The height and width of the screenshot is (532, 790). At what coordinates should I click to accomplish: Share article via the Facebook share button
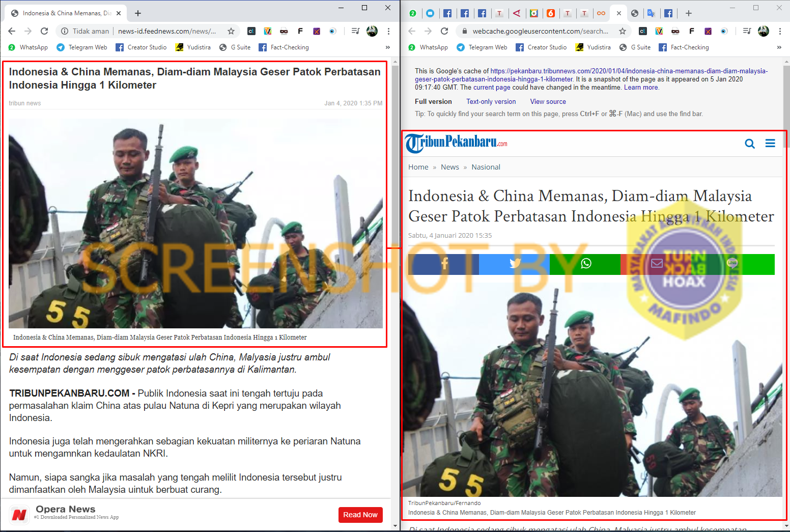coord(443,264)
